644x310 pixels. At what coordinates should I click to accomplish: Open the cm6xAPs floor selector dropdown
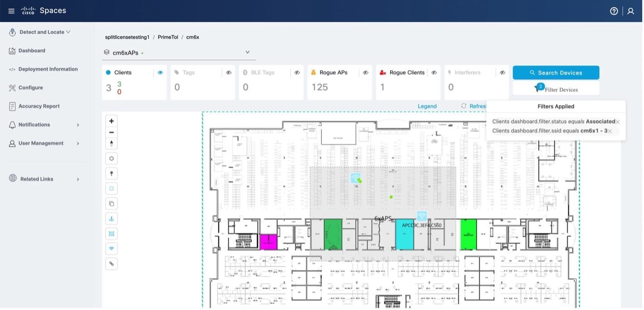247,52
